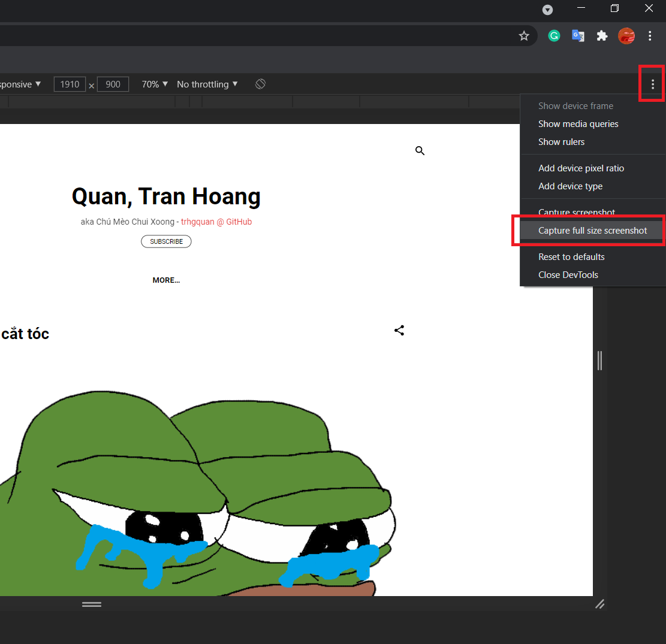Select Add device type
666x644 pixels.
pos(592,186)
